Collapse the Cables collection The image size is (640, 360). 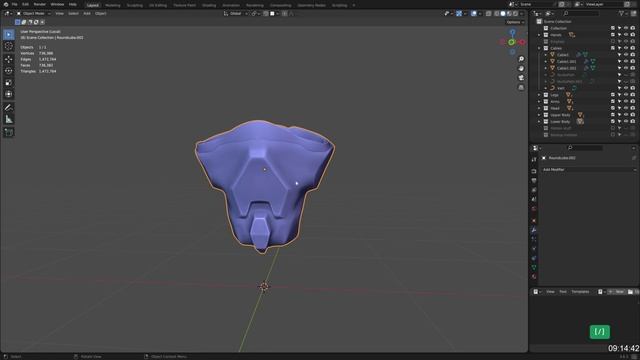point(540,48)
